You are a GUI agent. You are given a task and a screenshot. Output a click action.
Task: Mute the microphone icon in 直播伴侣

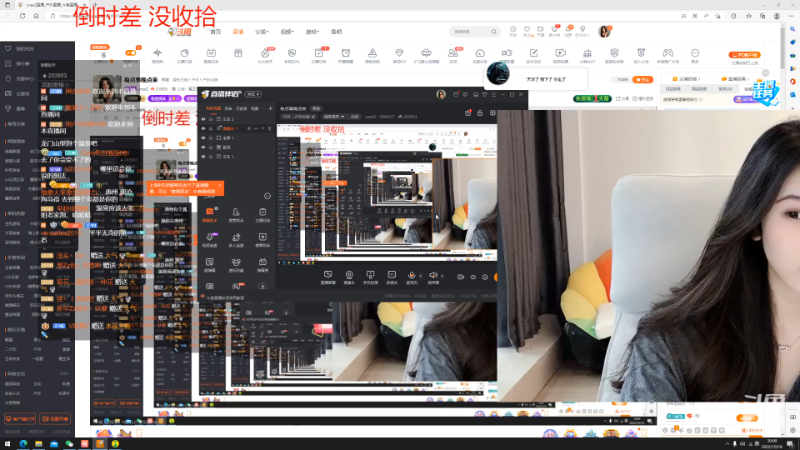tap(411, 276)
